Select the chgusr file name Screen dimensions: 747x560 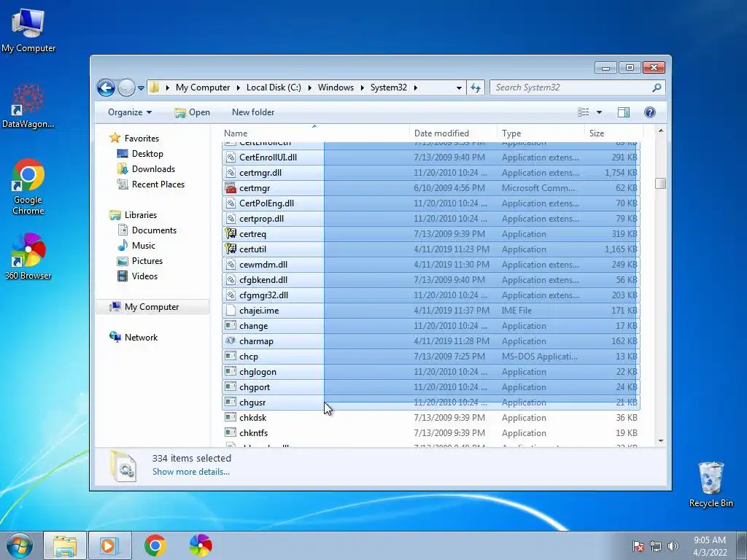[252, 402]
